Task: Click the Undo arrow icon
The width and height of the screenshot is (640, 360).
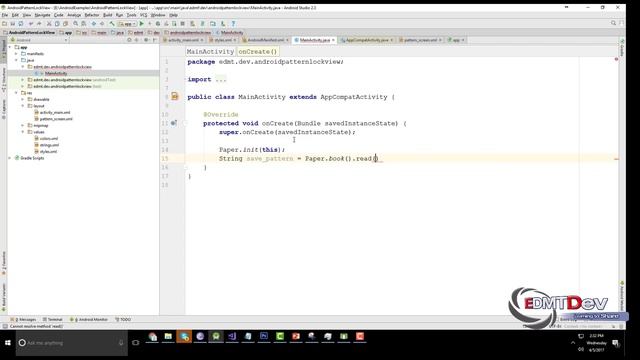Action: point(31,24)
